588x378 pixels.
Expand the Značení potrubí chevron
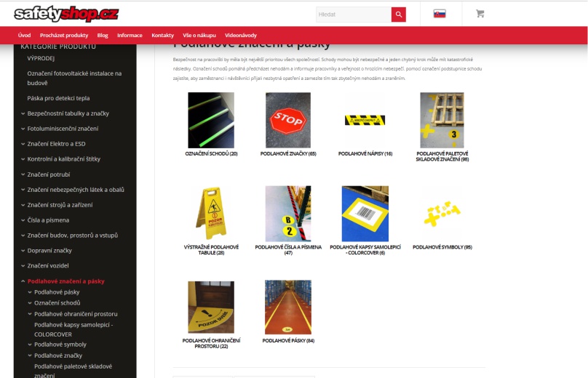click(x=23, y=174)
